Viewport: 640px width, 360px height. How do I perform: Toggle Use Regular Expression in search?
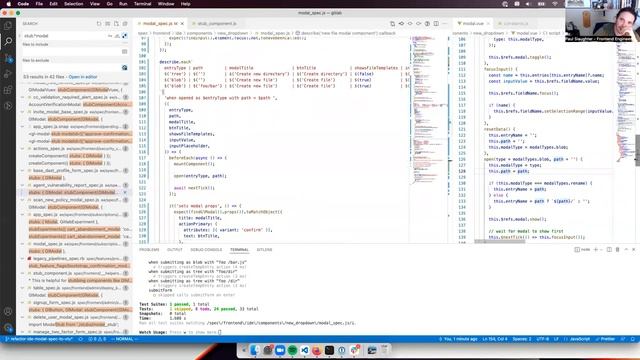click(x=124, y=36)
